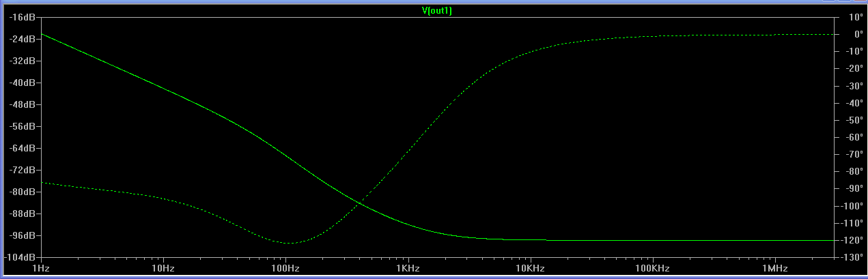
Task: Click the -64dB magnitude axis label
Action: 23,148
